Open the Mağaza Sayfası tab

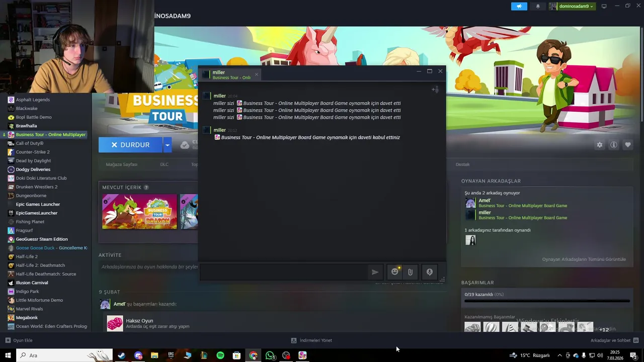[121, 164]
